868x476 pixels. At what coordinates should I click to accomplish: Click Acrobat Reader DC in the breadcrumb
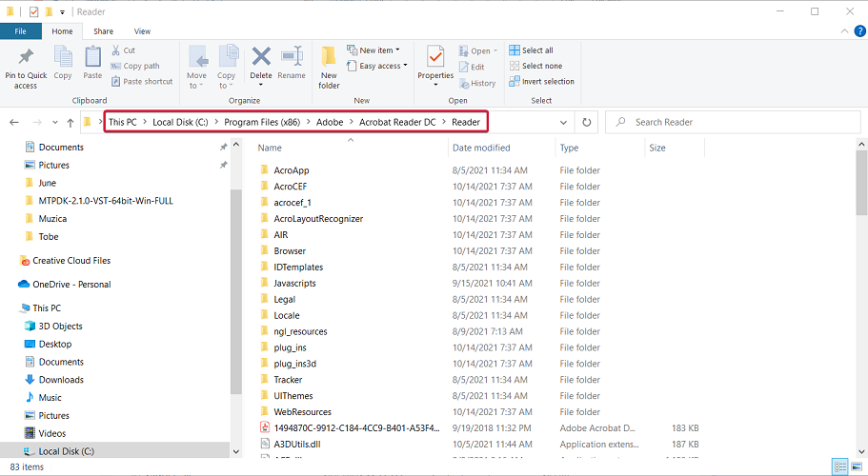click(x=397, y=122)
